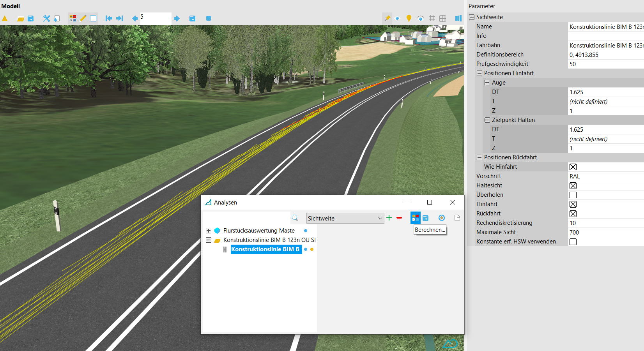Click the blue target circle icon in Analysen
This screenshot has width=644, height=351.
coord(442,218)
